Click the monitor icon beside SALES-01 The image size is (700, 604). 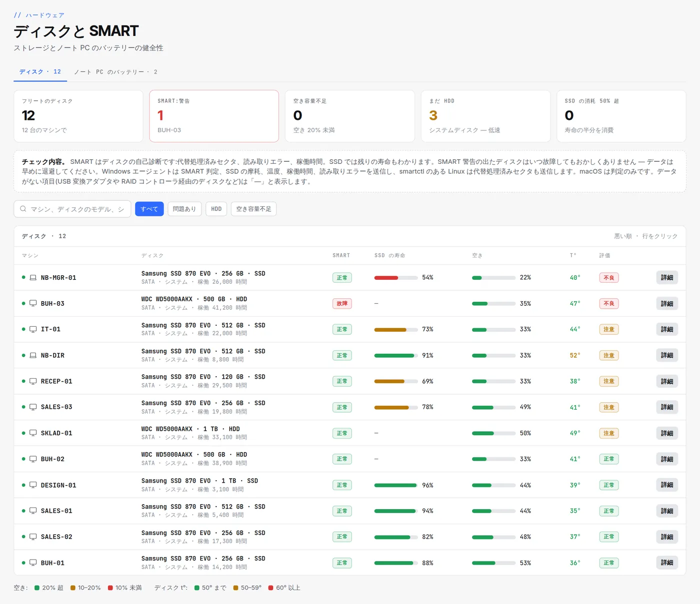(33, 511)
